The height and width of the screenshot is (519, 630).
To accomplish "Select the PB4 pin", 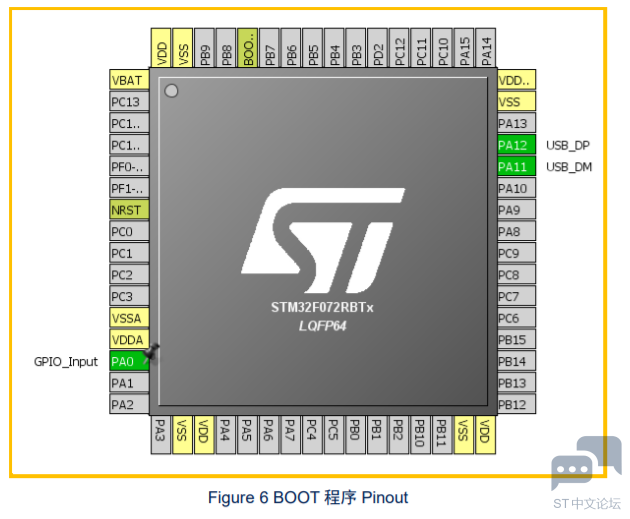I will tap(335, 48).
